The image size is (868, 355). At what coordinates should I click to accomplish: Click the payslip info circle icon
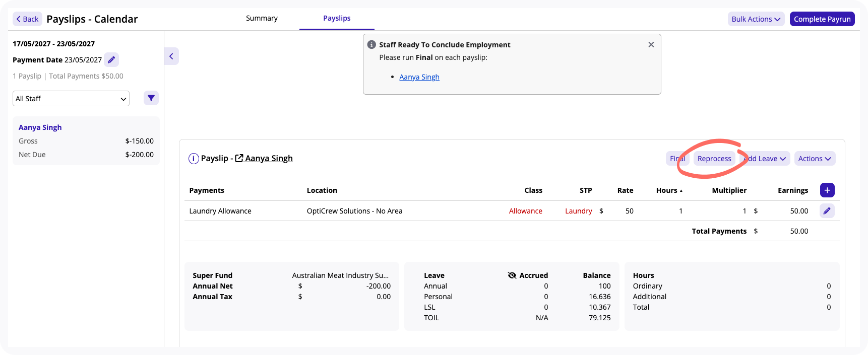click(x=194, y=159)
